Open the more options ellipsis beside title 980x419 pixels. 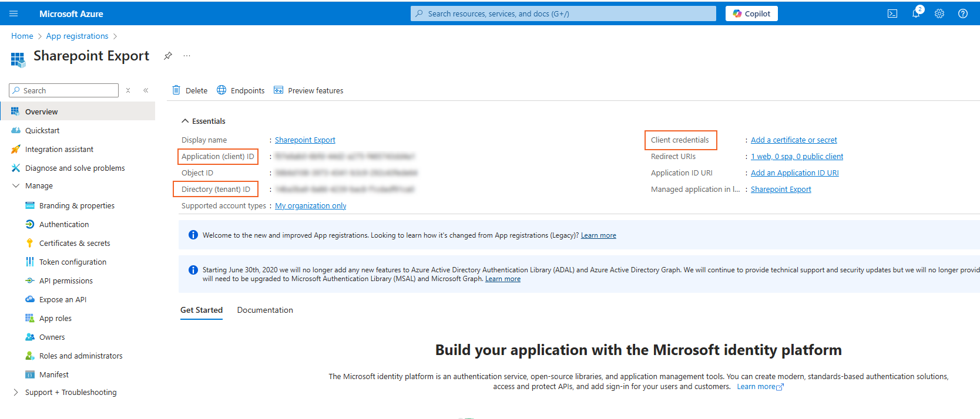(x=187, y=56)
